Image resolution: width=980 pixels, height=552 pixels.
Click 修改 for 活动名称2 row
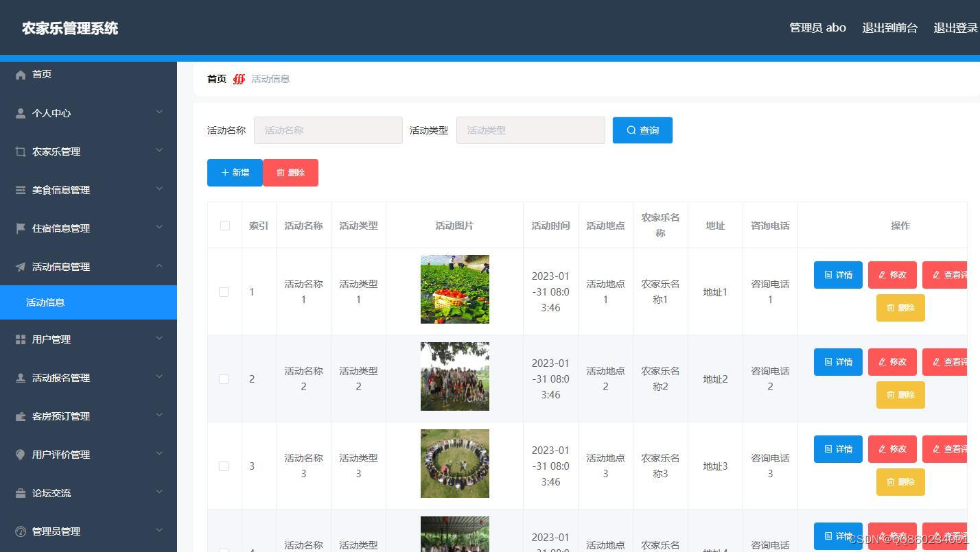point(892,362)
